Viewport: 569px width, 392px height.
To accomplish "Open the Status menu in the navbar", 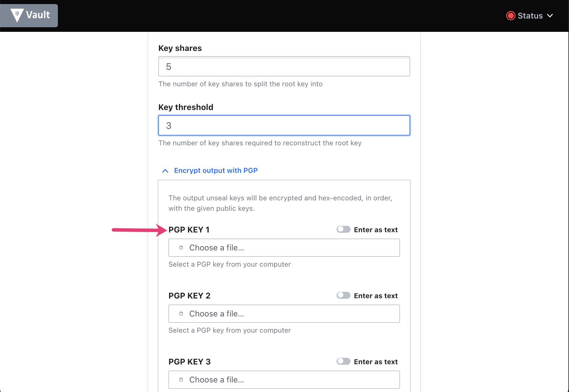I will (x=530, y=16).
